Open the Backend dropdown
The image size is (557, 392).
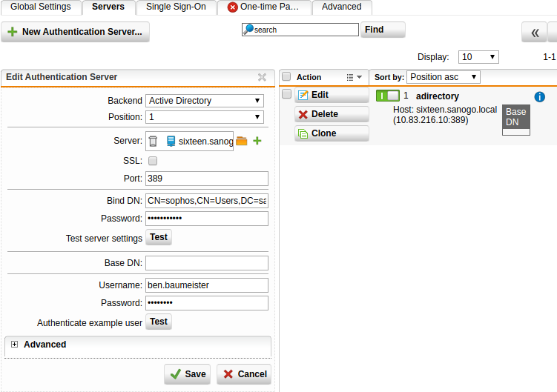205,101
